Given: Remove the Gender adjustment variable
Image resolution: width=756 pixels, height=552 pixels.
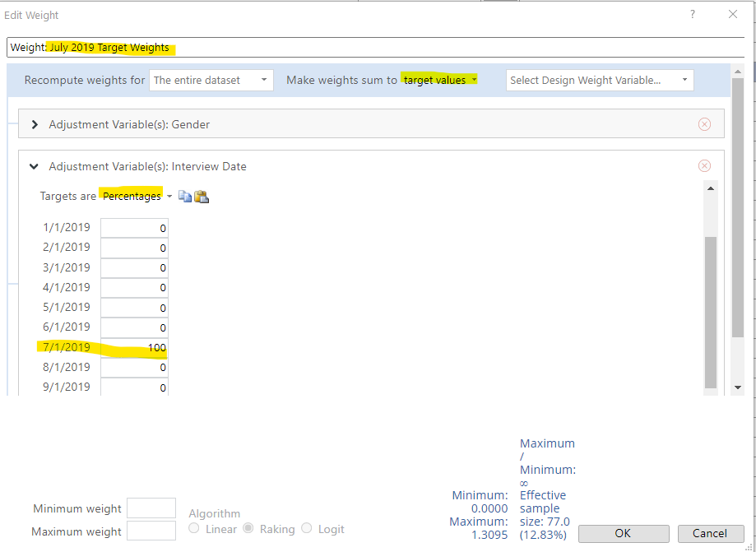Looking at the screenshot, I should [704, 124].
